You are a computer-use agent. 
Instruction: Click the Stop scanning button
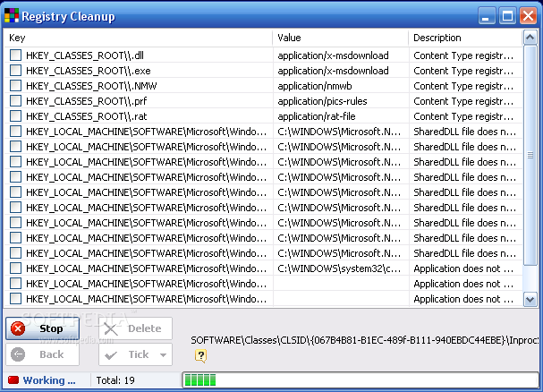click(42, 328)
